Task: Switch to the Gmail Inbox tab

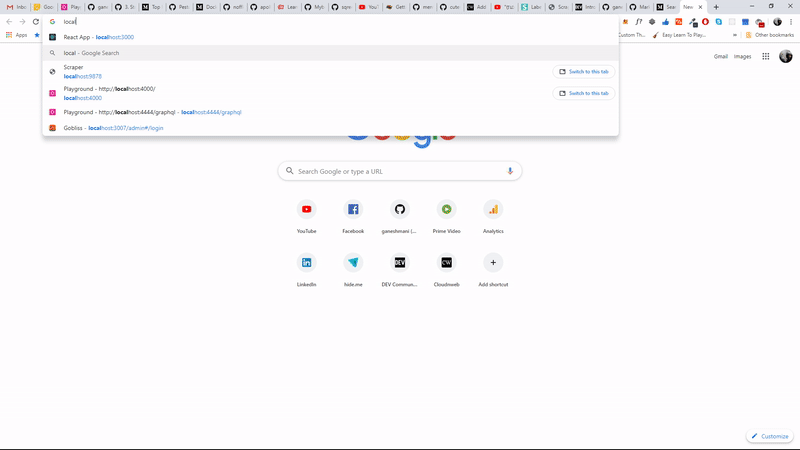Action: (16, 7)
